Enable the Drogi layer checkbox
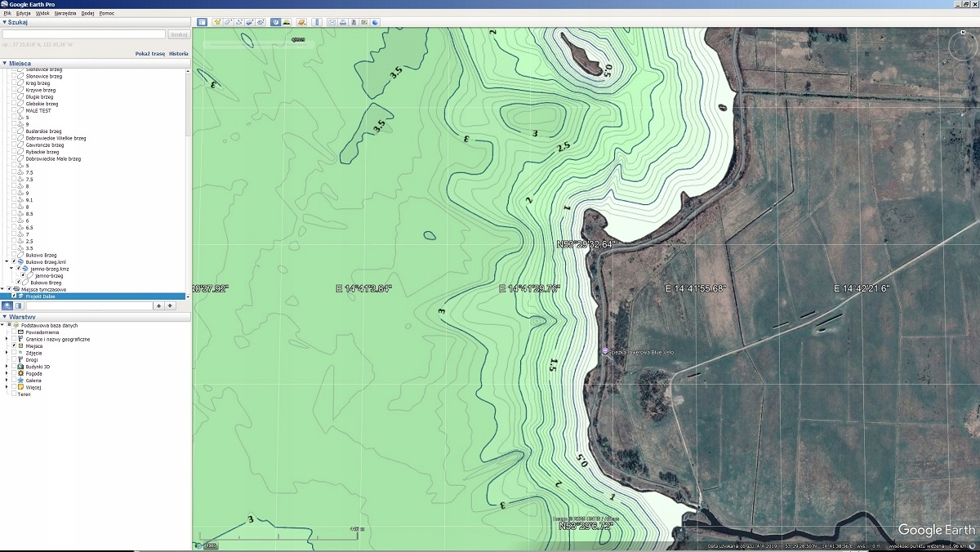 pyautogui.click(x=14, y=359)
